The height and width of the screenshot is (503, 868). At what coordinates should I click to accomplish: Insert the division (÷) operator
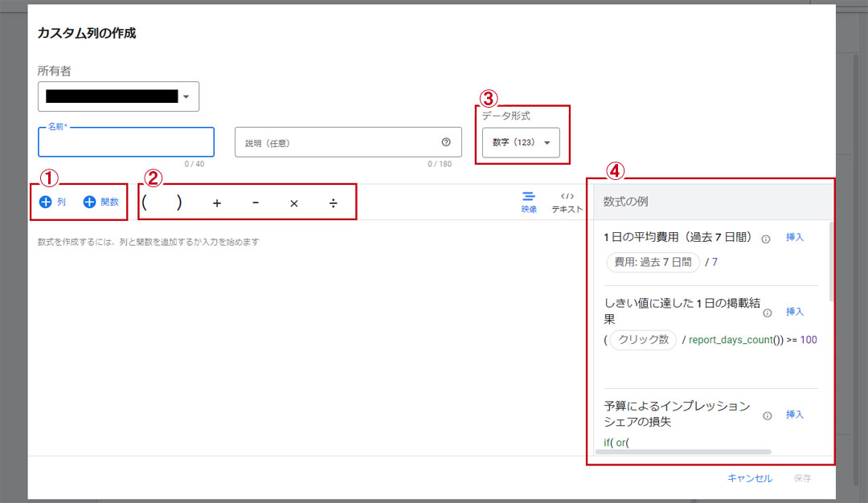click(334, 202)
